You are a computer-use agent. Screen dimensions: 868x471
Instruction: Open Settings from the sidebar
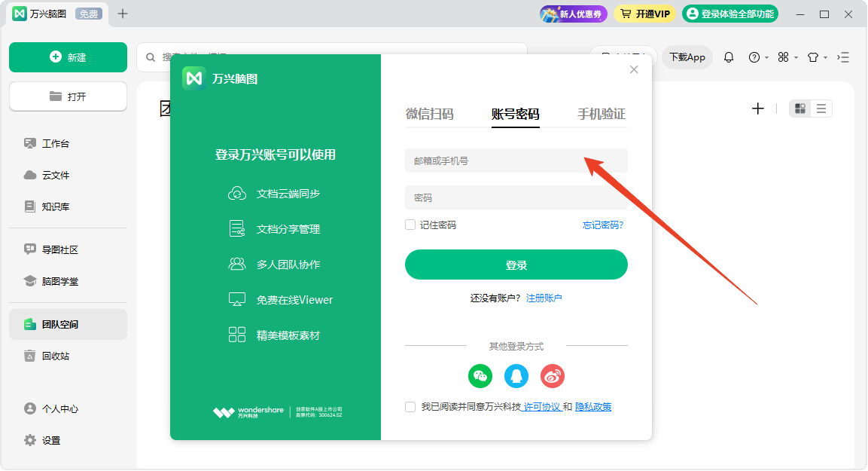(x=51, y=440)
